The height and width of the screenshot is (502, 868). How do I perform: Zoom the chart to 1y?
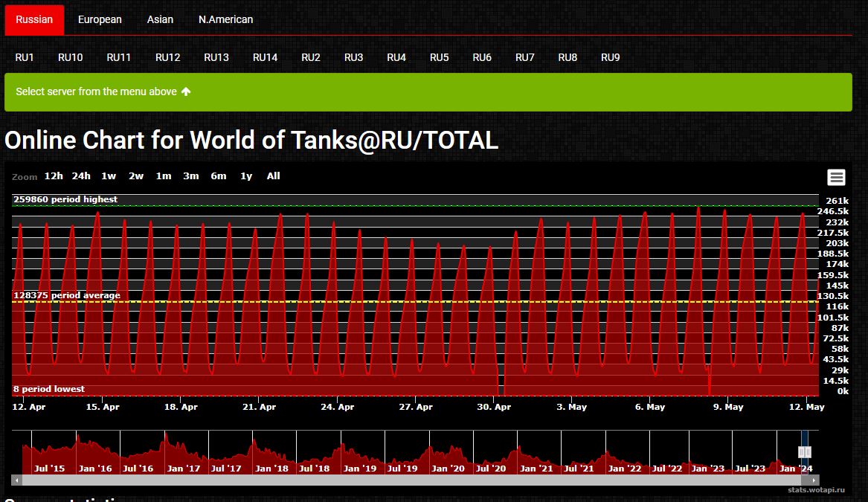click(246, 176)
